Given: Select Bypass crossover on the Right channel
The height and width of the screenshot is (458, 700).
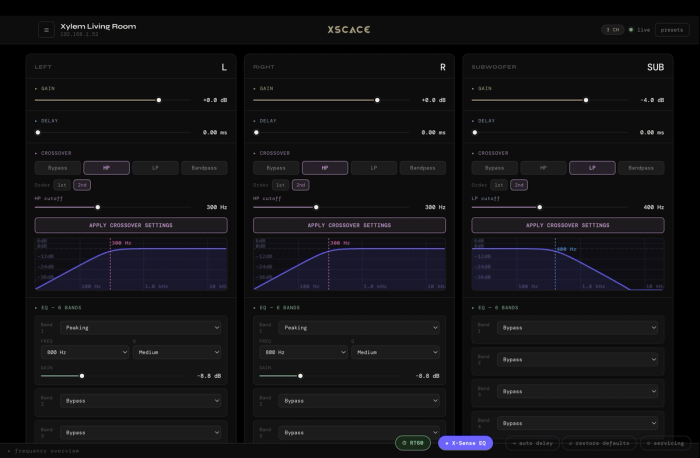Looking at the screenshot, I should click(276, 168).
